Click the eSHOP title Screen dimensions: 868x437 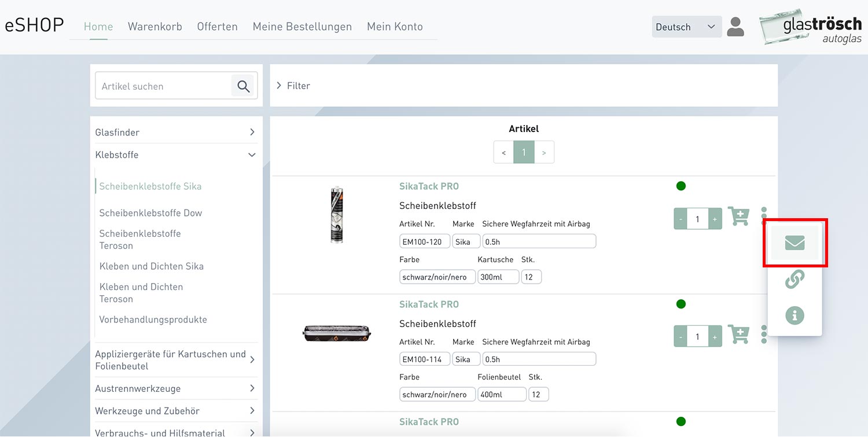34,25
